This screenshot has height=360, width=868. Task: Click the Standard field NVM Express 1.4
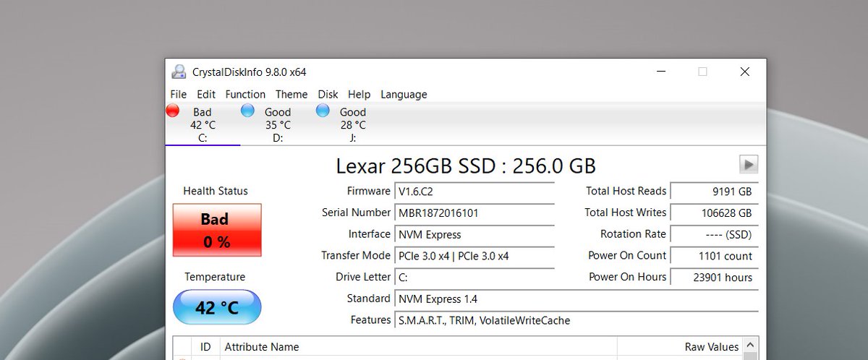tap(576, 299)
